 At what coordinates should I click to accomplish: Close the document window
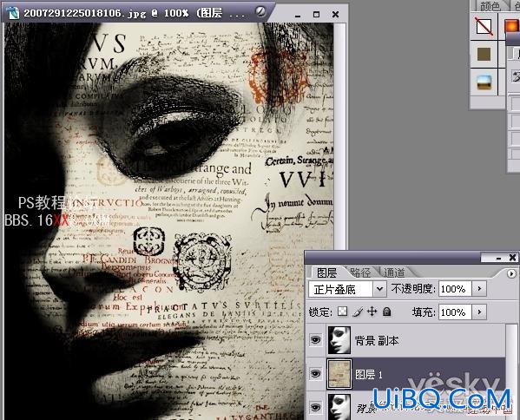336,14
